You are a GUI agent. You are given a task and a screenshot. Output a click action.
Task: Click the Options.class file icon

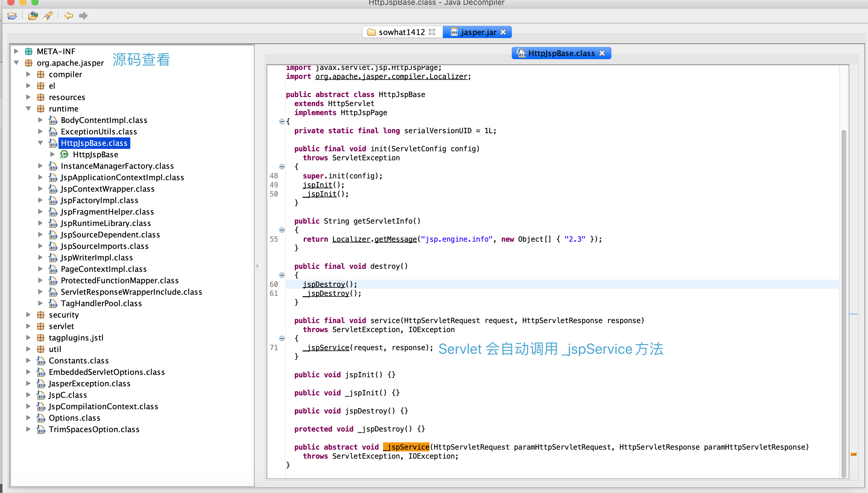pyautogui.click(x=41, y=418)
